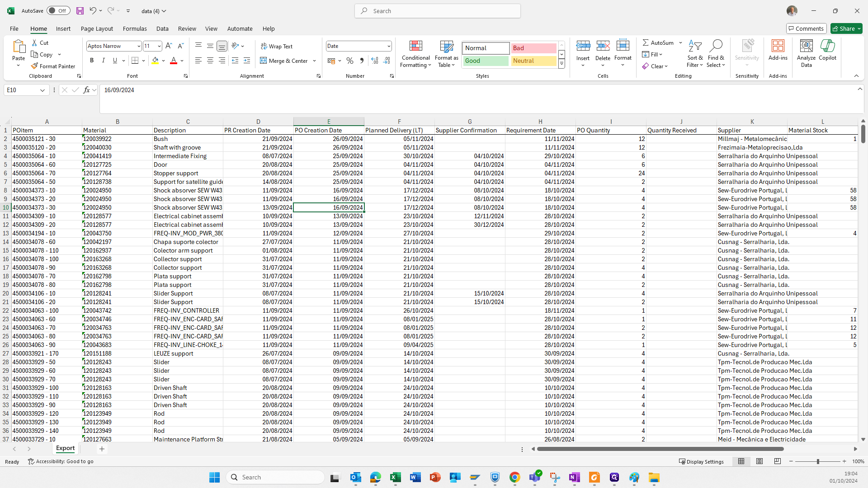Click the Analyze Data icon

806,46
